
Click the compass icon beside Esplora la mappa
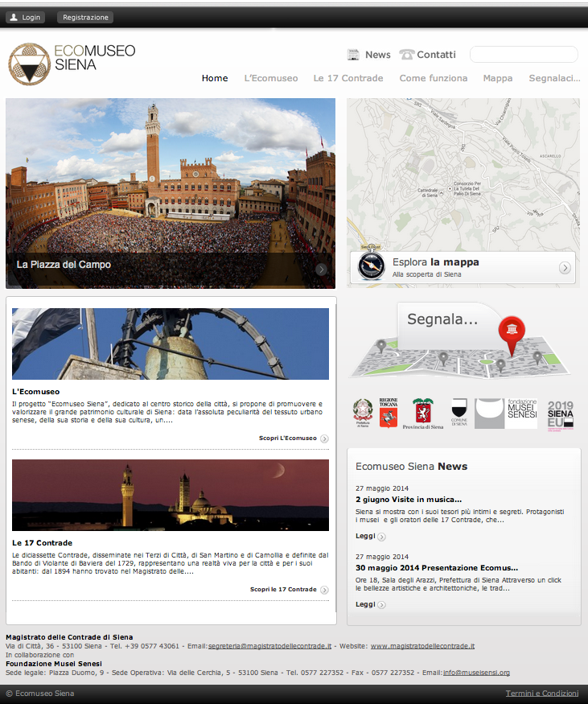[x=371, y=266]
